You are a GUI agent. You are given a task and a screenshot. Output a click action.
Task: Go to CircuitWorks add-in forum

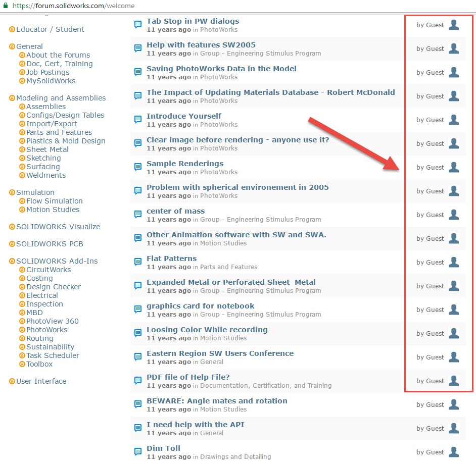(x=49, y=270)
